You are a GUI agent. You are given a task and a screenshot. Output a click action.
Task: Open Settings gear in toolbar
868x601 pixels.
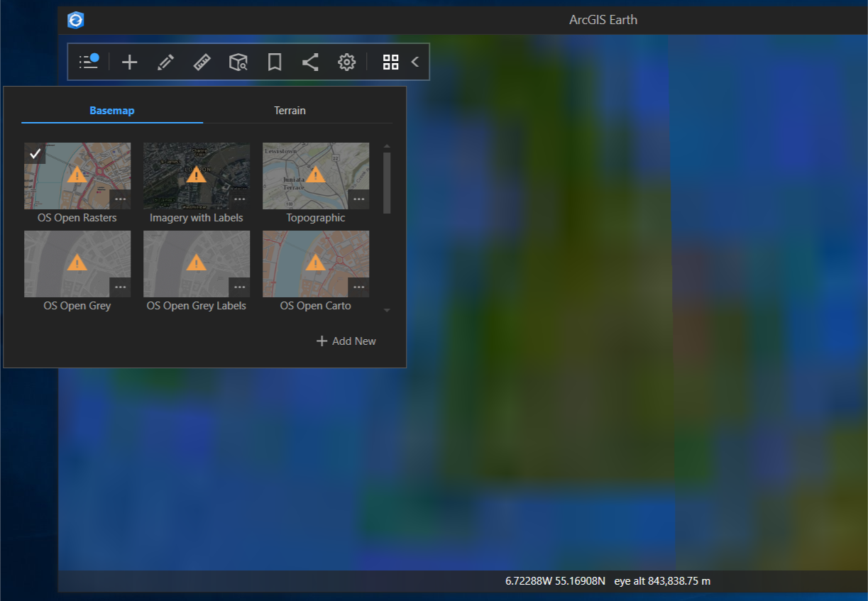pyautogui.click(x=346, y=62)
